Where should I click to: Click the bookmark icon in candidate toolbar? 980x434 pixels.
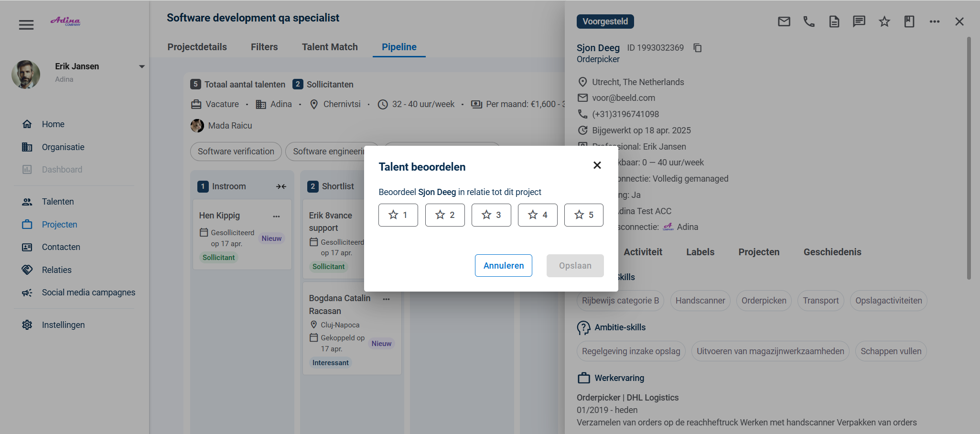(909, 22)
